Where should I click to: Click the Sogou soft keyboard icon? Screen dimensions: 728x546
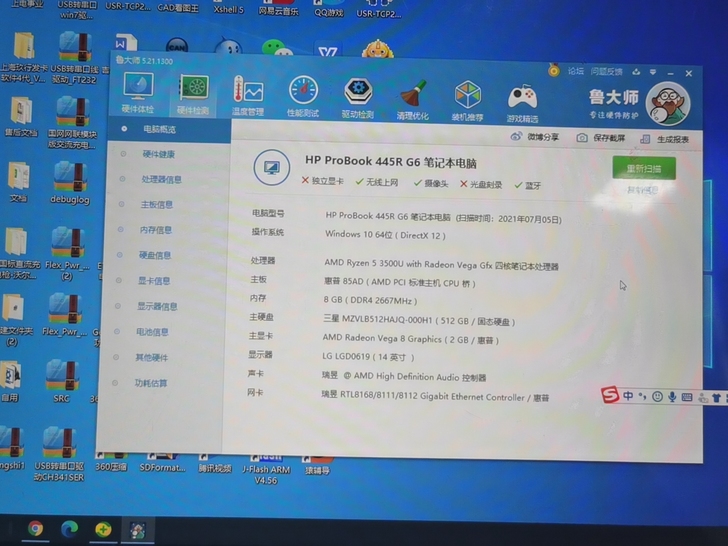point(687,397)
